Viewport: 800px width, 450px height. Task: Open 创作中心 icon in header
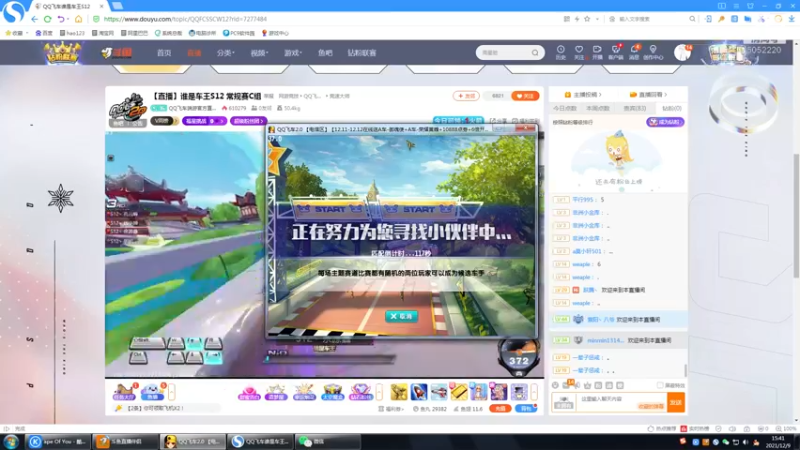pyautogui.click(x=653, y=52)
